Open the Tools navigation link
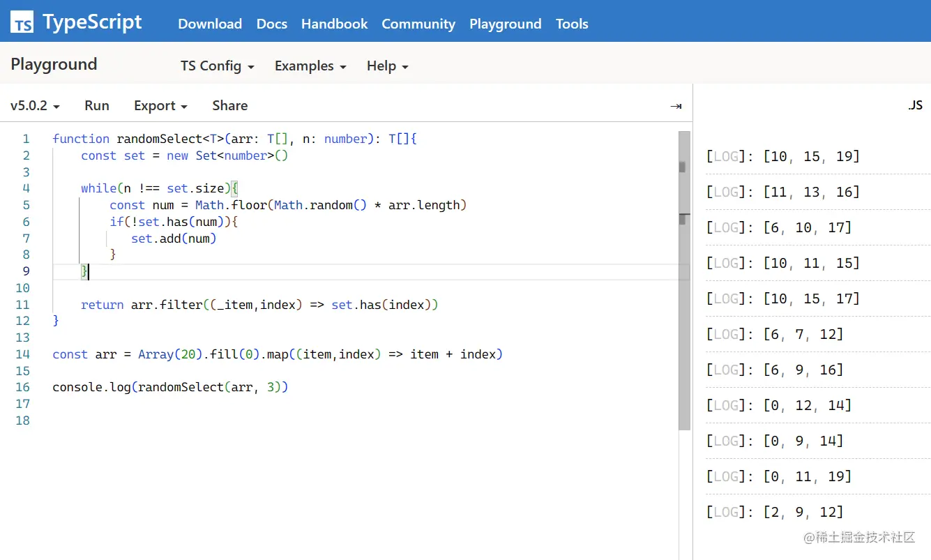Screen dimensions: 931x560 point(572,24)
